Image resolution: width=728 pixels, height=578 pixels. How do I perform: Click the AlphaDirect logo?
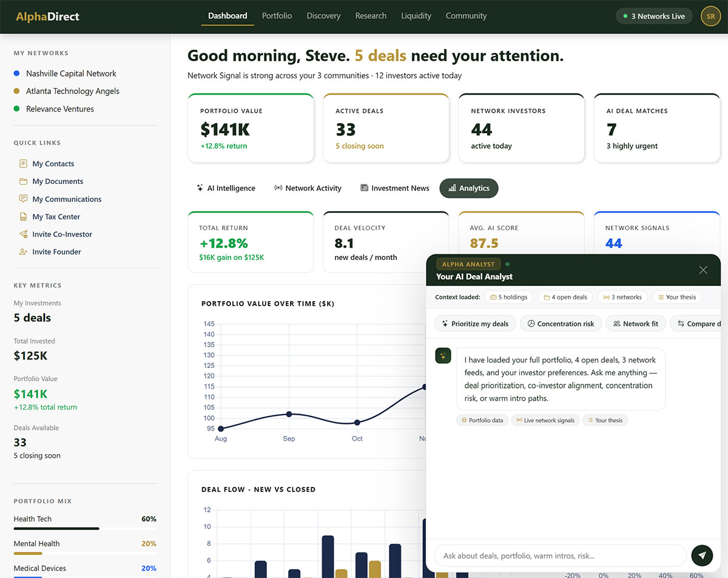point(47,16)
